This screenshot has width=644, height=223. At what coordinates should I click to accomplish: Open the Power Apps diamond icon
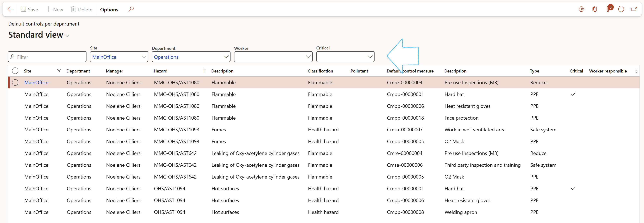[581, 9]
